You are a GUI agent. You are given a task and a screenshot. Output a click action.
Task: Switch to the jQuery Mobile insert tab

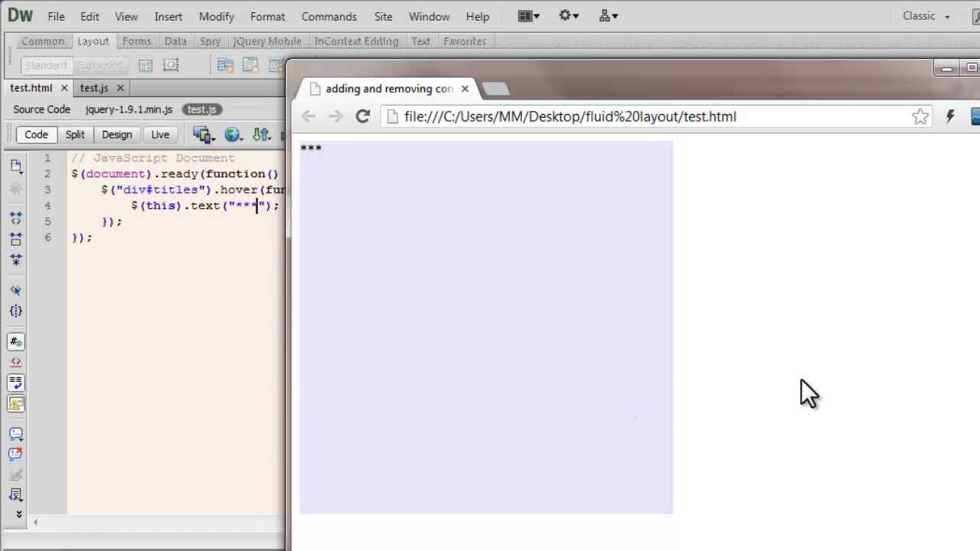coord(267,41)
